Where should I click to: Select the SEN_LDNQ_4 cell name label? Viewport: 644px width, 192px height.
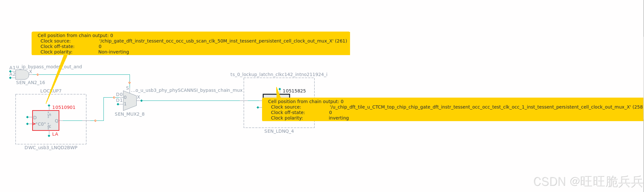[279, 131]
